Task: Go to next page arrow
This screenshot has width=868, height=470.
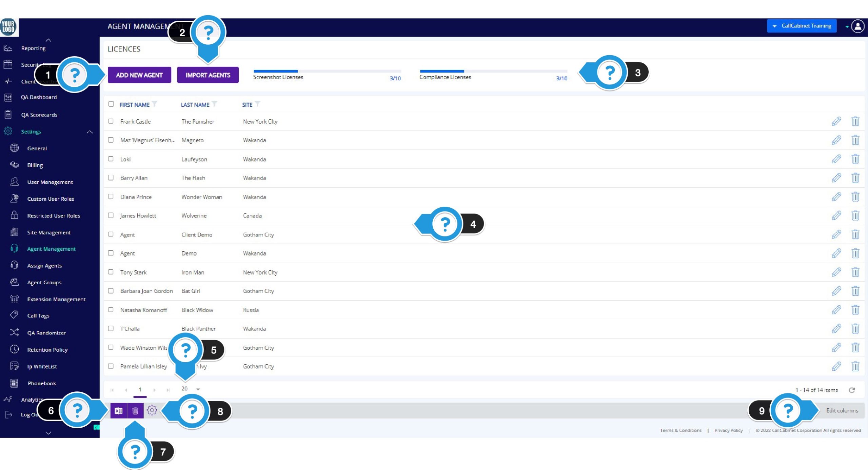Action: (x=154, y=390)
